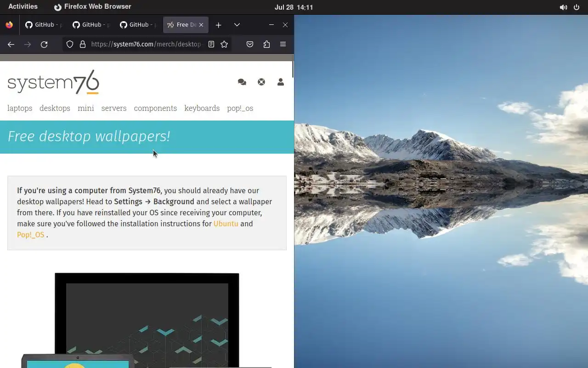Click the Firefox View pinned icon
The width and height of the screenshot is (588, 368).
click(9, 25)
